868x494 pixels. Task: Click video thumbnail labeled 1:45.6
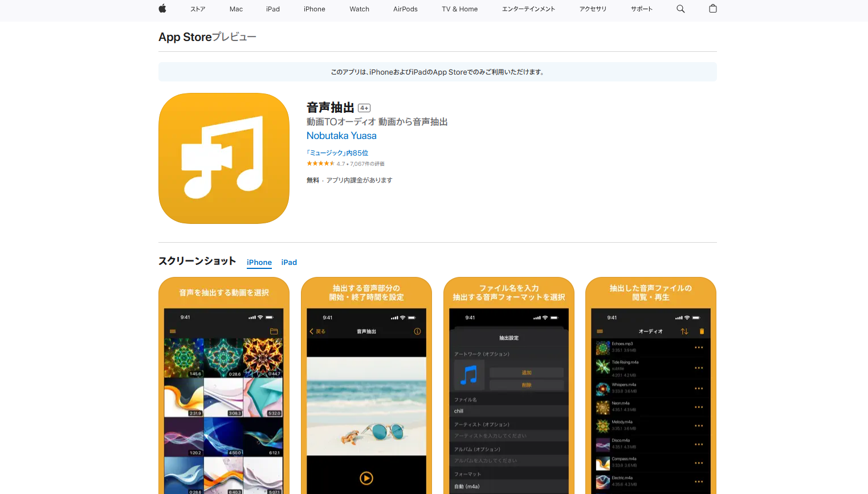click(x=184, y=358)
